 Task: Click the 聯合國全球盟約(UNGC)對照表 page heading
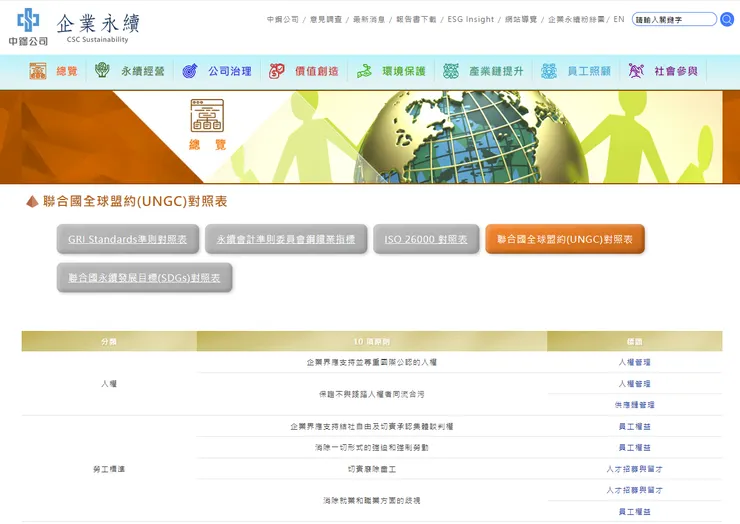(x=135, y=202)
